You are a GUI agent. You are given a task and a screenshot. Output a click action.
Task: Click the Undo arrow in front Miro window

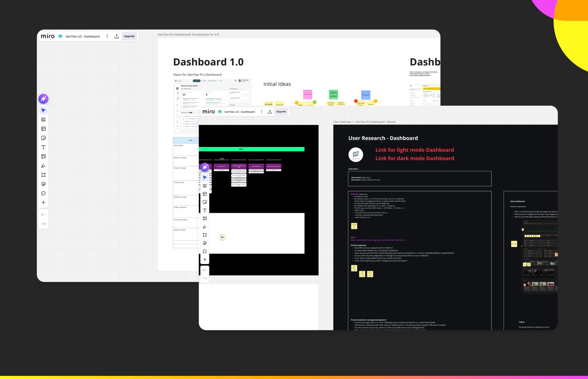click(205, 271)
